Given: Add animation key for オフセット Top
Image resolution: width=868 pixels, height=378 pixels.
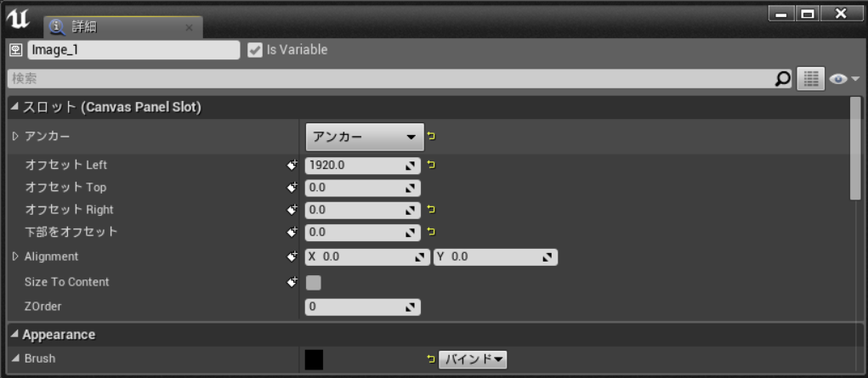Looking at the screenshot, I should pyautogui.click(x=292, y=188).
